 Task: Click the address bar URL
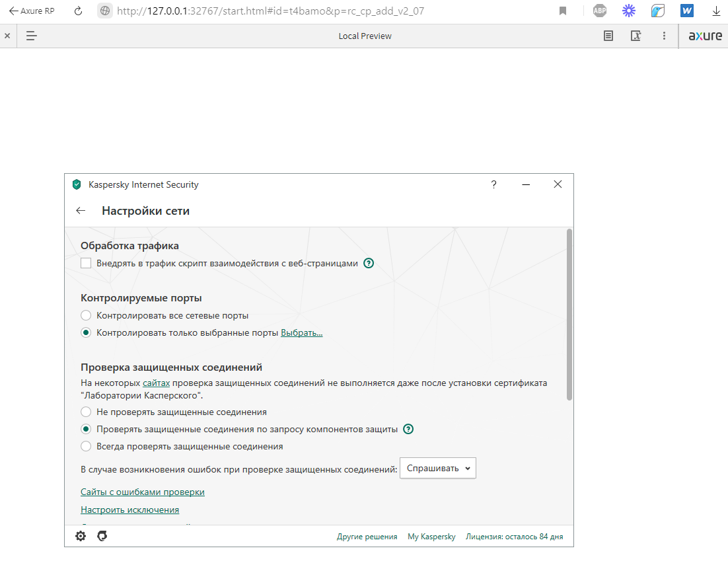(270, 11)
